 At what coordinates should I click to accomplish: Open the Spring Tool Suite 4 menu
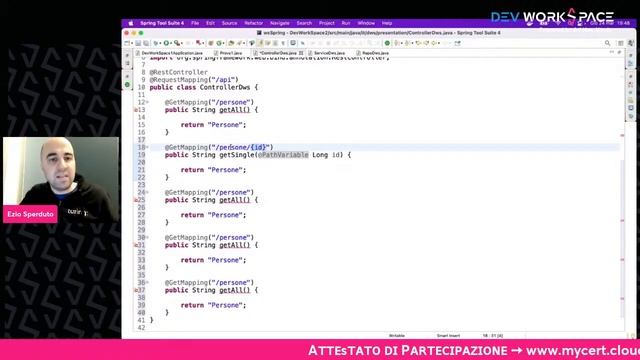click(x=162, y=23)
